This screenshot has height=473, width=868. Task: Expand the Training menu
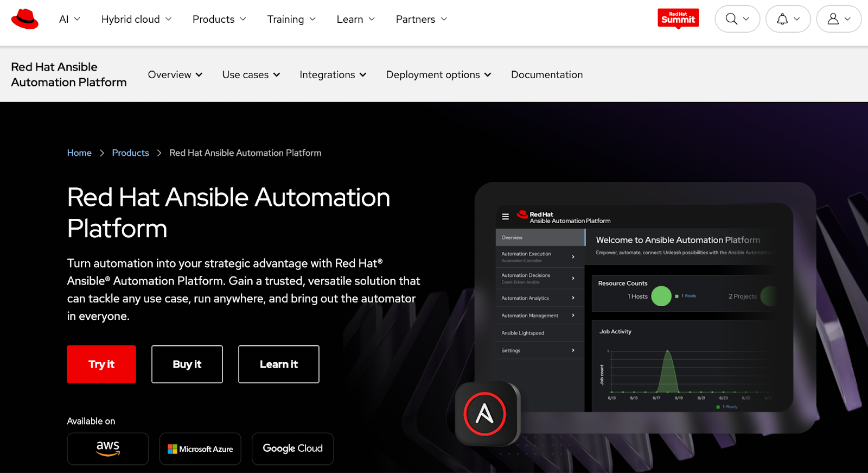291,19
